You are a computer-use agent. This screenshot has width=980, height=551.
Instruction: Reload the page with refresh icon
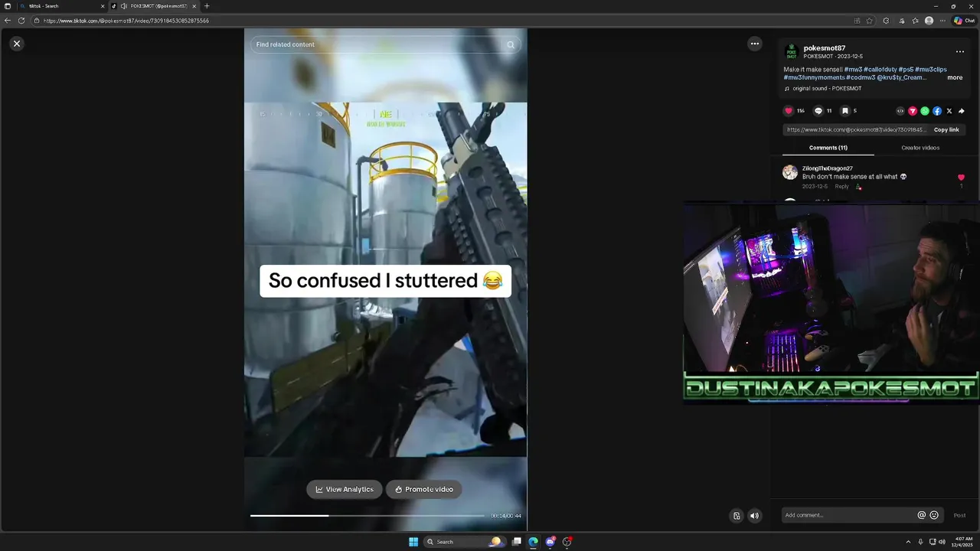click(21, 21)
